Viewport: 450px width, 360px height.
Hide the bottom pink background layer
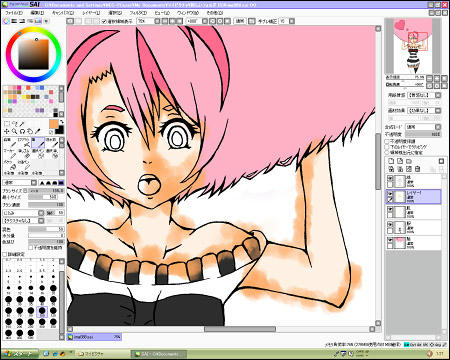[390, 240]
